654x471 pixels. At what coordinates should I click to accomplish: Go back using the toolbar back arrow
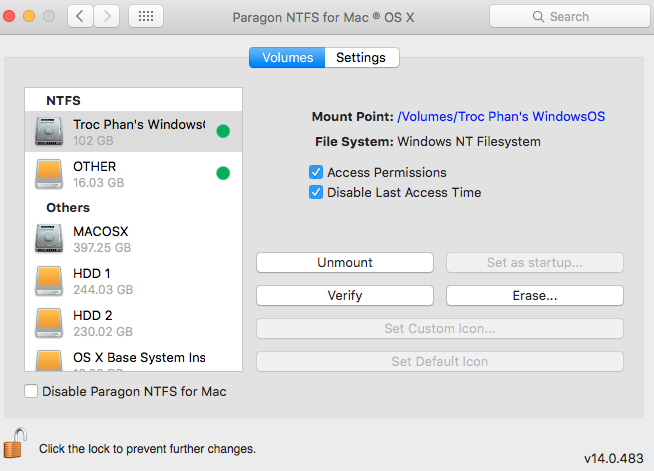coord(81,17)
